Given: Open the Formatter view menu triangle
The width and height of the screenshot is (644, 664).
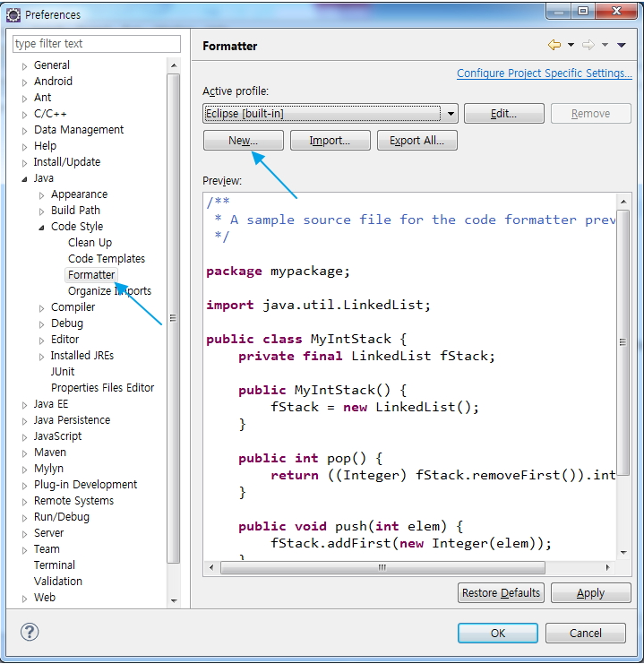Looking at the screenshot, I should pos(621,45).
